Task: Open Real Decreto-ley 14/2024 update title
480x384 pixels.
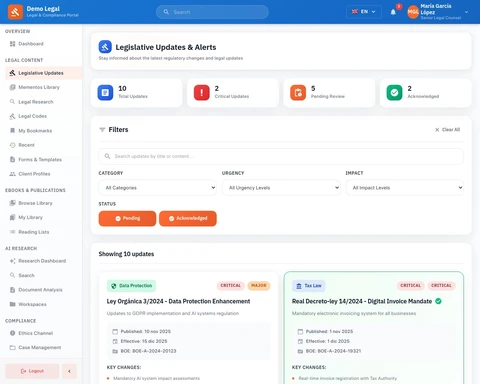Action: point(362,301)
